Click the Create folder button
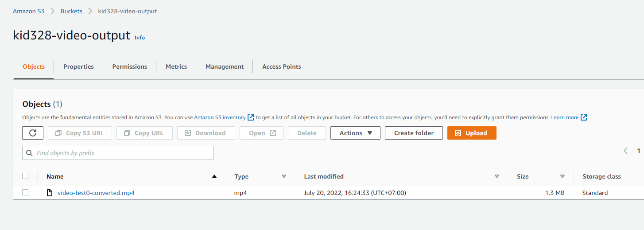 (x=414, y=133)
